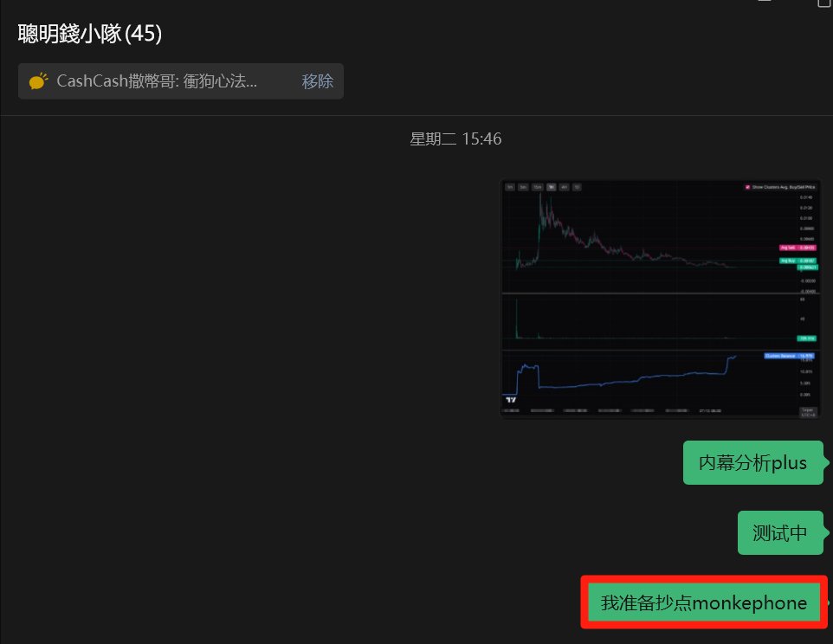The height and width of the screenshot is (644, 833).
Task: Click the timestamp 星期二 15:46
Action: coord(455,138)
